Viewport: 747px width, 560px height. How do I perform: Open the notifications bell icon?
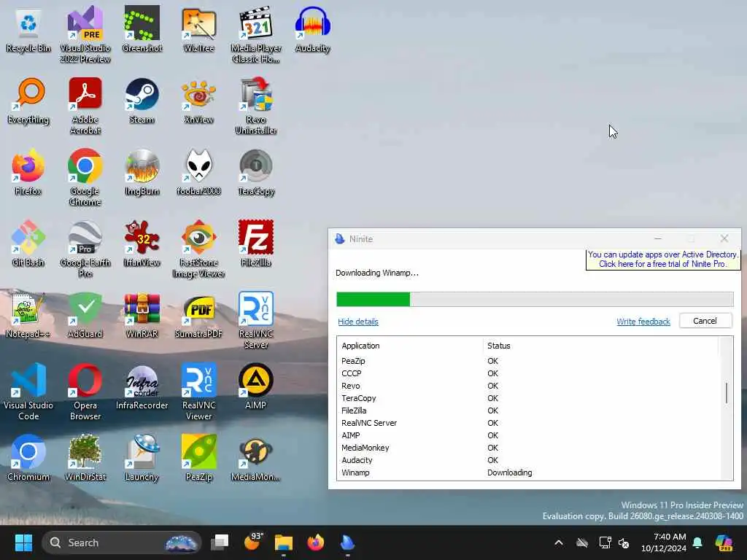[697, 542]
